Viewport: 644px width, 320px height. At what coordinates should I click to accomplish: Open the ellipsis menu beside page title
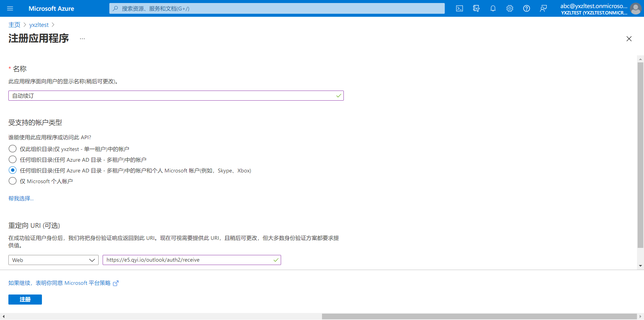tap(82, 39)
